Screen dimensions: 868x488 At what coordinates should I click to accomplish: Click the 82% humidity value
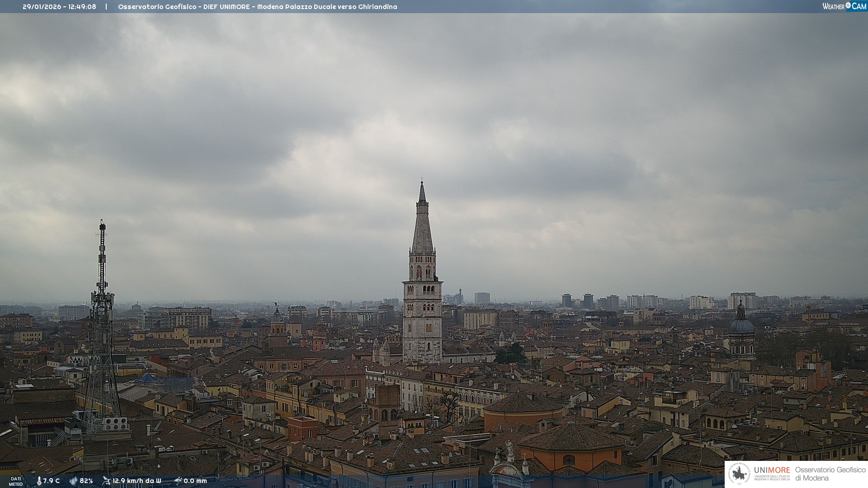tap(86, 481)
